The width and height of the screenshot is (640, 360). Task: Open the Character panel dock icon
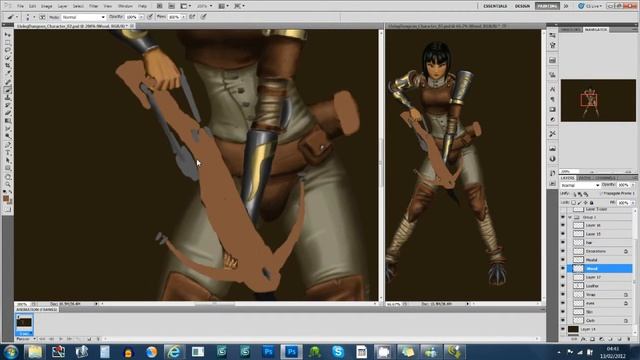coord(552,89)
